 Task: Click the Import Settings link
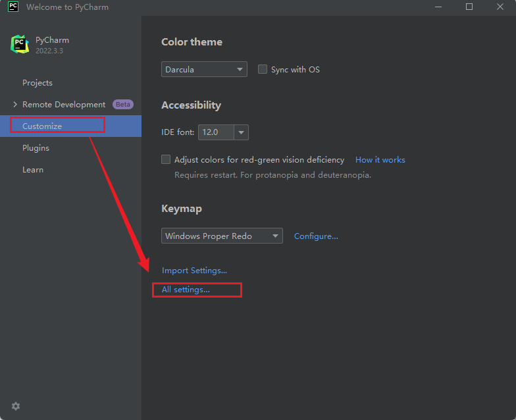point(194,270)
